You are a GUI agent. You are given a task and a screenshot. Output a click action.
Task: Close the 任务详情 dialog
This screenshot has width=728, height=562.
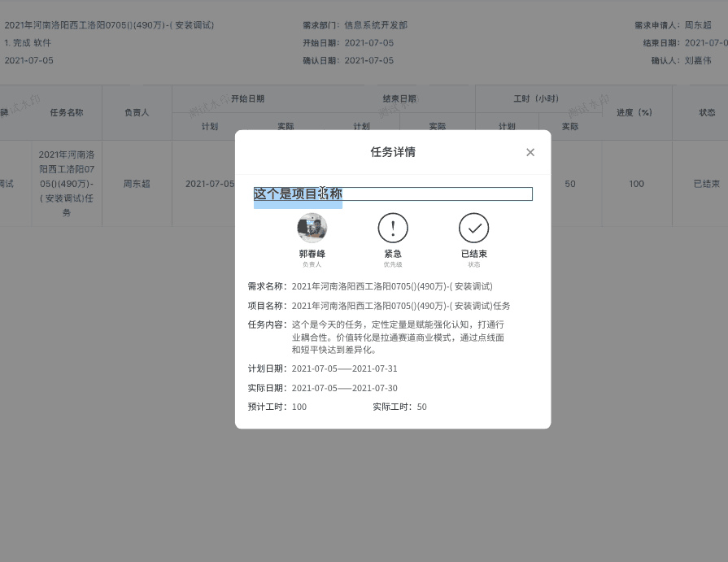[530, 152]
